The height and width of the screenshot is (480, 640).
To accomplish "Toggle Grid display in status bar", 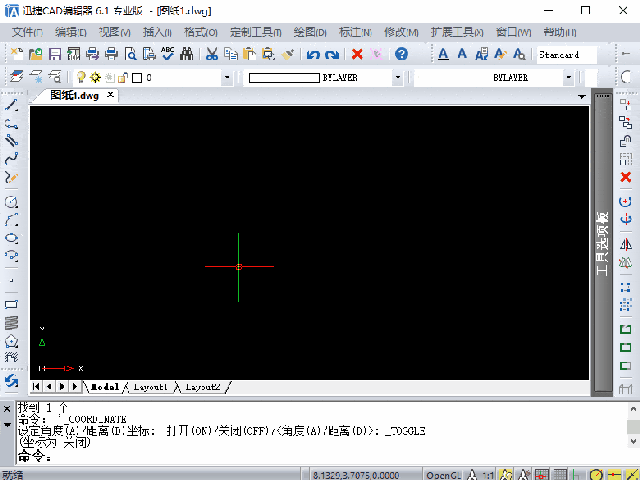I will pos(560,475).
